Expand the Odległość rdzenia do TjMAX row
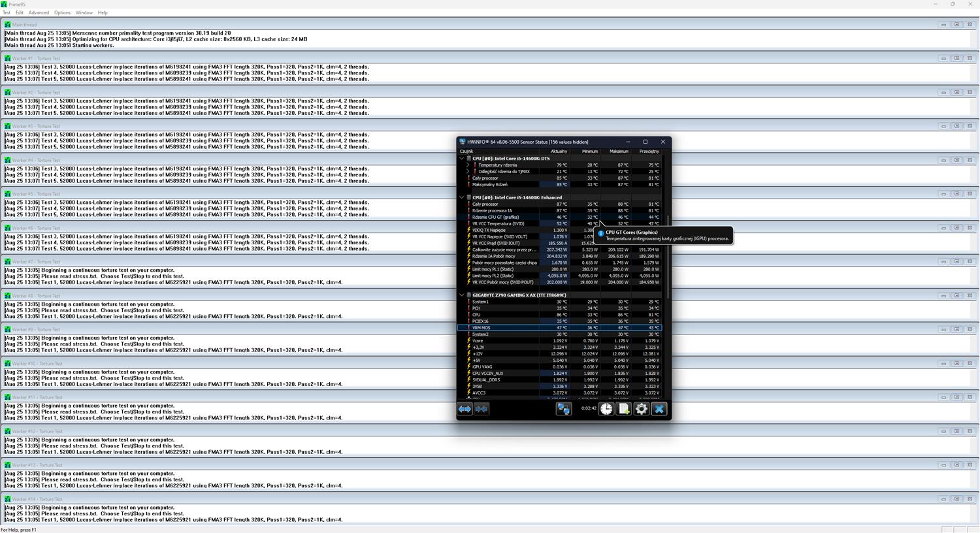The height and width of the screenshot is (533, 980). [x=468, y=172]
